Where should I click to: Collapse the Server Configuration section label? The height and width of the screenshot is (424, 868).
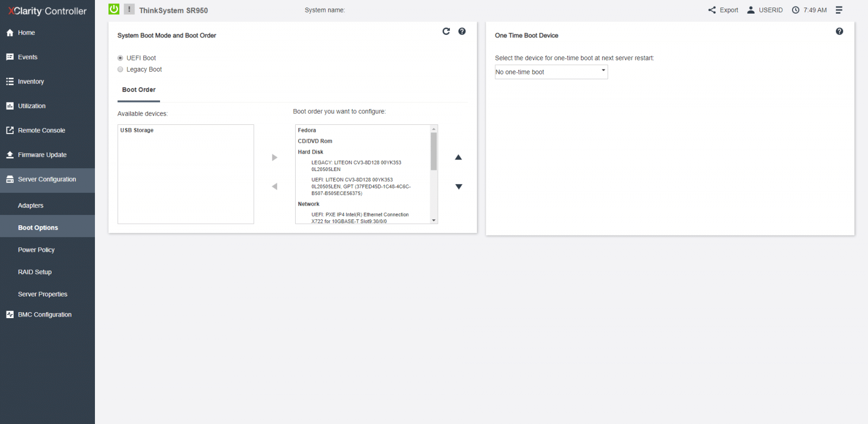tap(47, 179)
